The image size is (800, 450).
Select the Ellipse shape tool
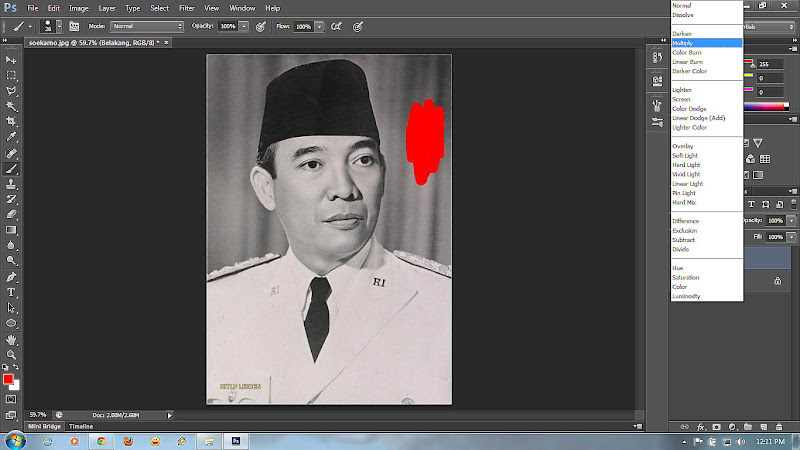pos(11,323)
